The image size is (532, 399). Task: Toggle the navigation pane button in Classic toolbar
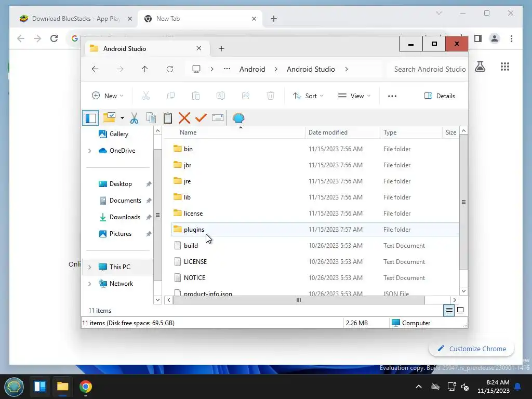coord(90,118)
